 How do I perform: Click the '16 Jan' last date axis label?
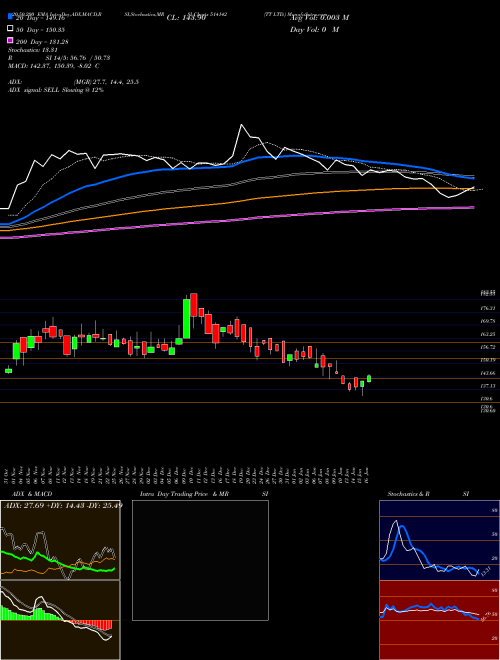point(369,475)
